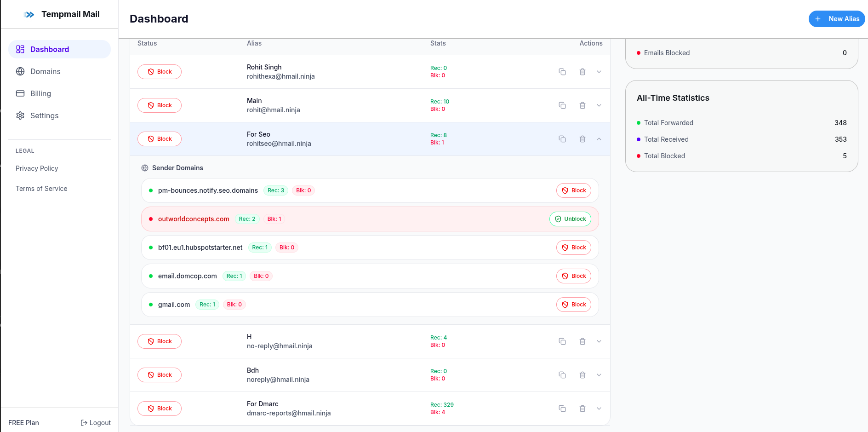The width and height of the screenshot is (868, 432).
Task: Collapse the For Seo alias details
Action: pos(599,139)
